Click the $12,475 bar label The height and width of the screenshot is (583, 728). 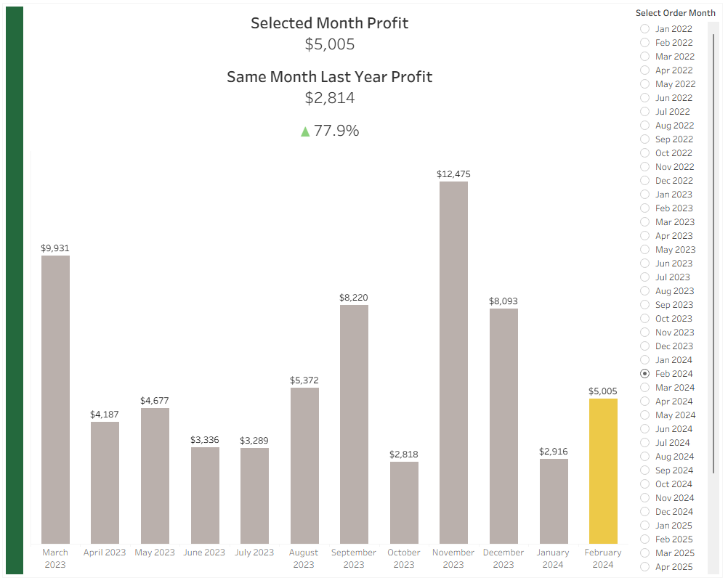pyautogui.click(x=453, y=174)
